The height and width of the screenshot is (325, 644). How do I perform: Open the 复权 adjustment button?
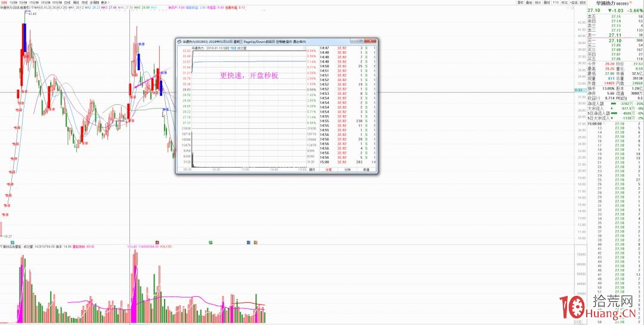(x=521, y=2)
